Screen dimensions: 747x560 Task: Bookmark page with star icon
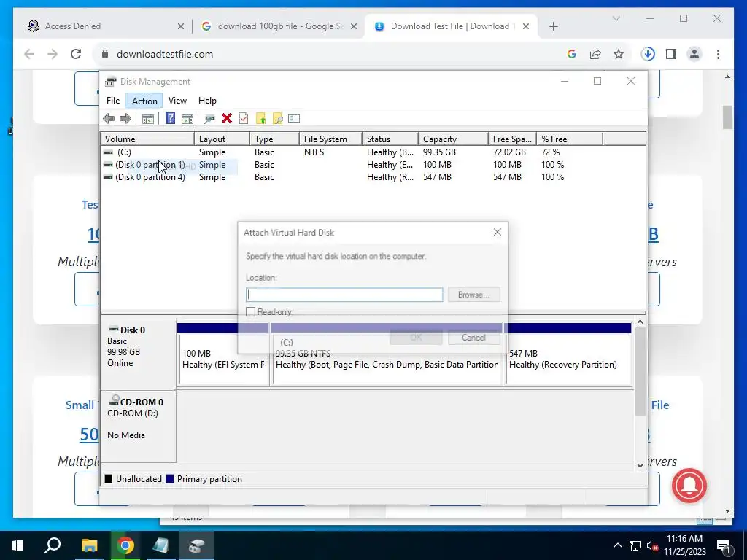coord(619,54)
